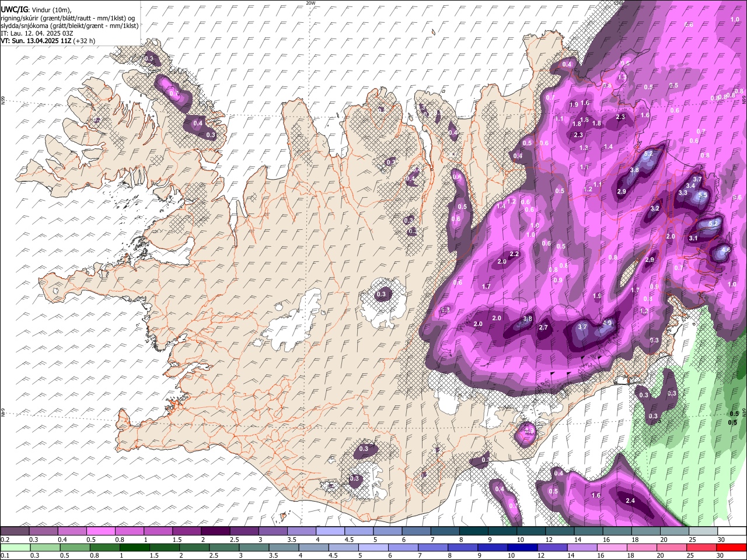Screen dimensions: 747x560
Task: Click the 'VT: Sun. 13.04.2025 11Z' valid time
Action: [36, 41]
